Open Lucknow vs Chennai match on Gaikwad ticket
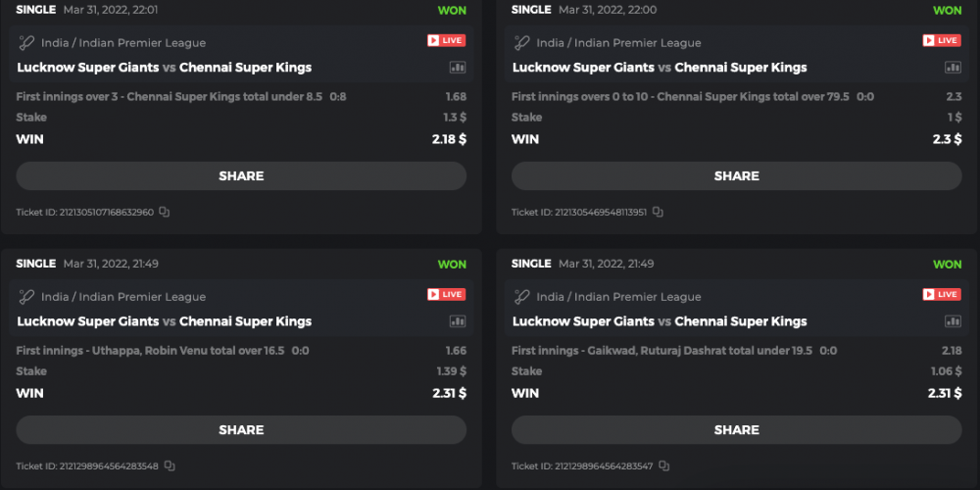 (x=660, y=321)
